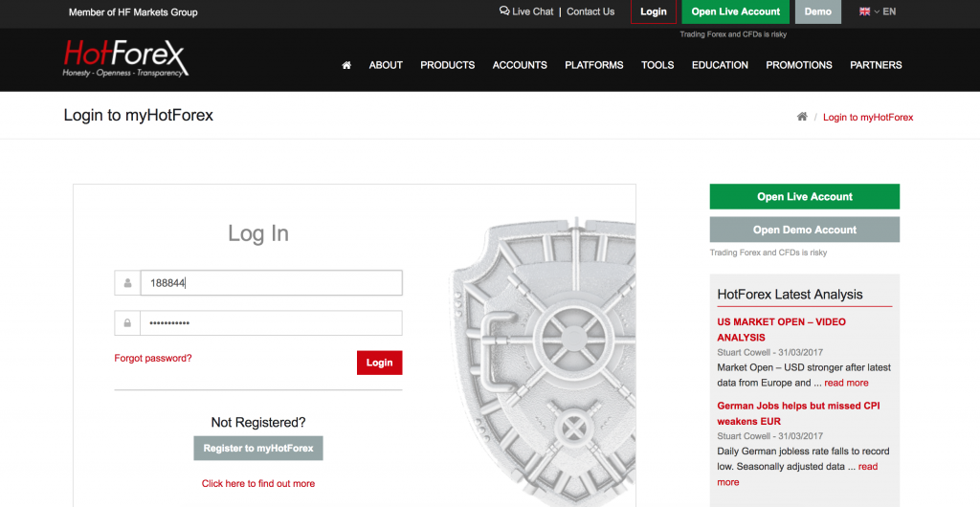Expand the EDUCATION navigation menu
980x507 pixels.
pyautogui.click(x=720, y=65)
